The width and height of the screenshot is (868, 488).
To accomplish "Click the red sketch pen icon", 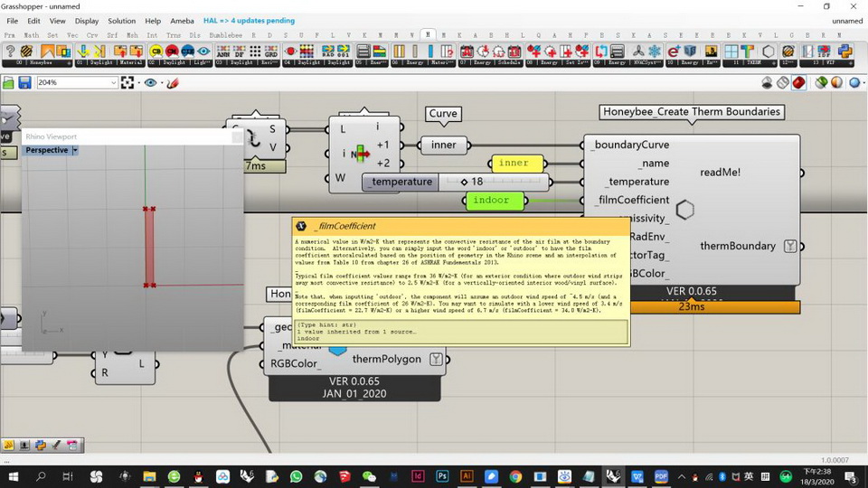I will (x=172, y=82).
